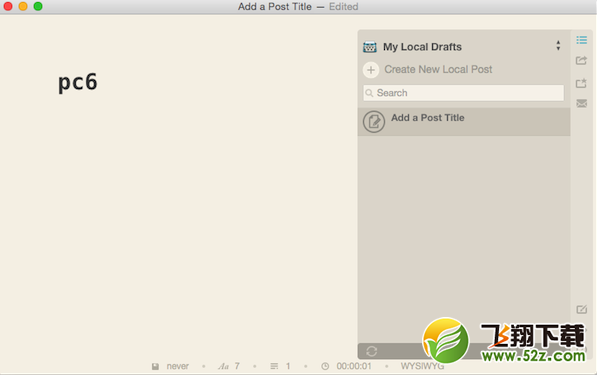Click the refresh sync icon below drafts list

click(372, 351)
